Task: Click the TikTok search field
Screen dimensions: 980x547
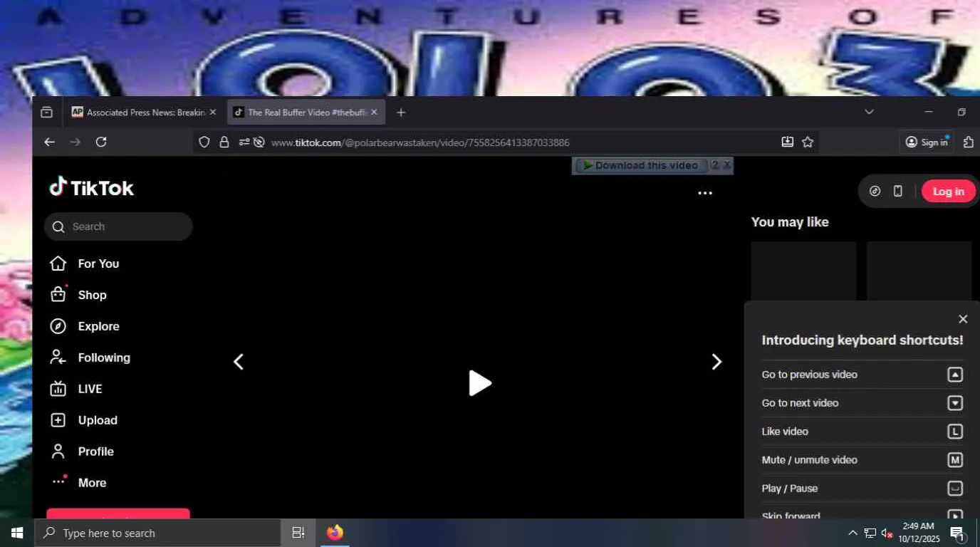Action: tap(118, 226)
